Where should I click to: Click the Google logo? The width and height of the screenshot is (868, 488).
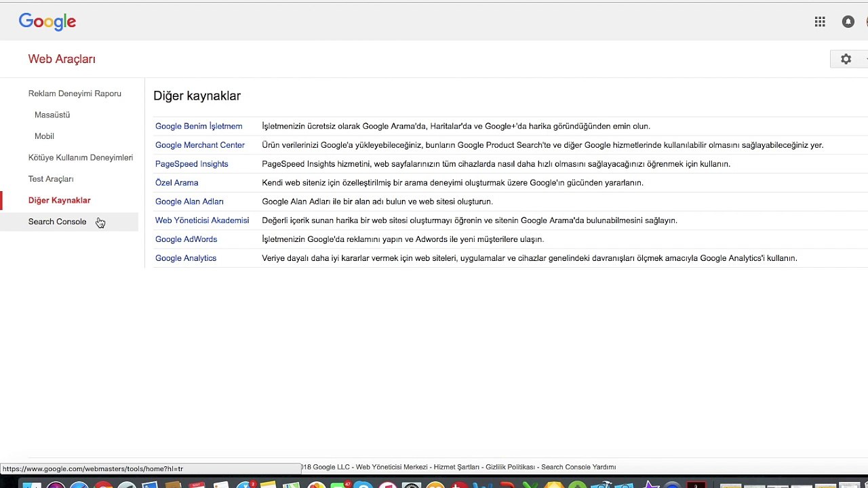point(47,22)
